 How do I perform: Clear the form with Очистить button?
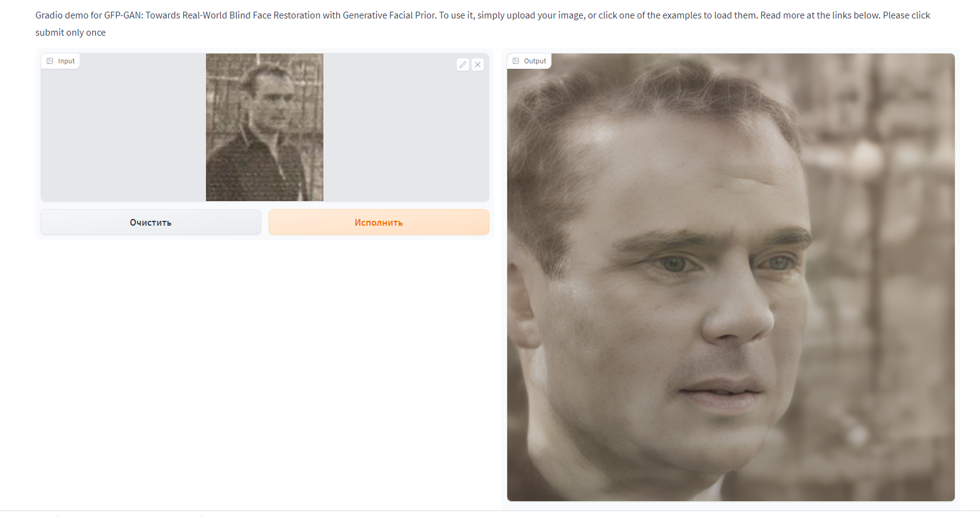[x=151, y=222]
